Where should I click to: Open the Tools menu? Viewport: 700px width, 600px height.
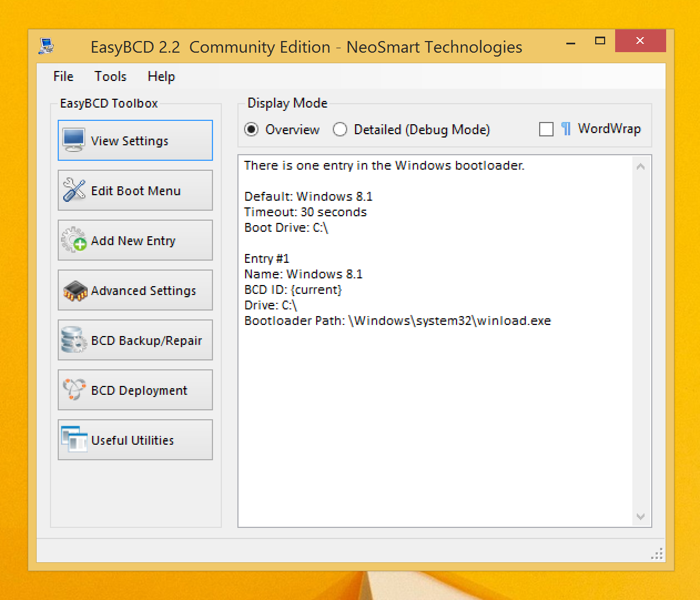pyautogui.click(x=110, y=77)
